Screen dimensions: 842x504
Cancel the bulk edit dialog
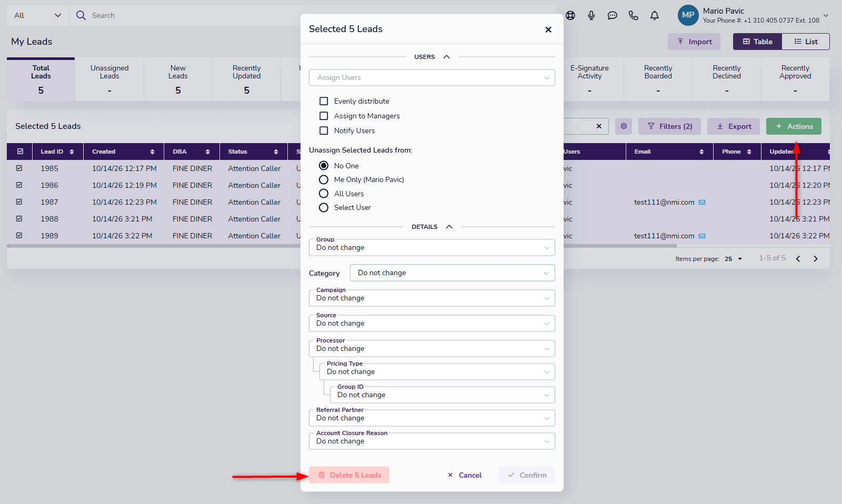tap(465, 475)
